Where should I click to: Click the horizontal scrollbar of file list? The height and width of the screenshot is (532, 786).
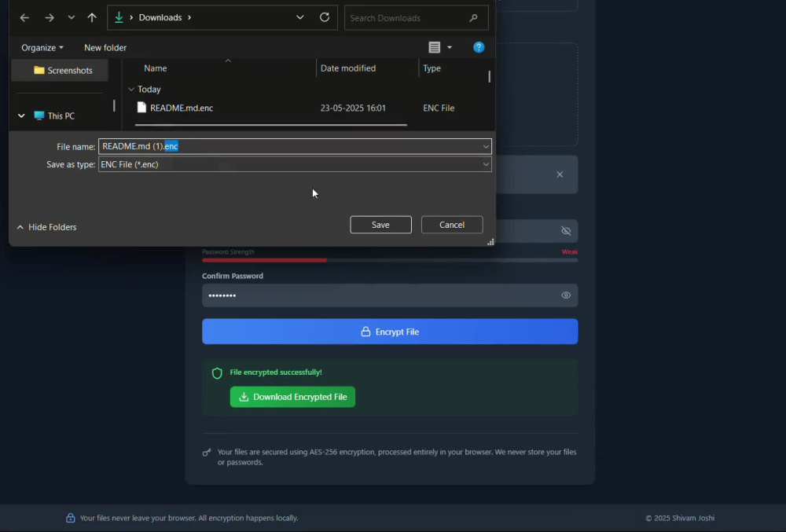[x=270, y=125]
